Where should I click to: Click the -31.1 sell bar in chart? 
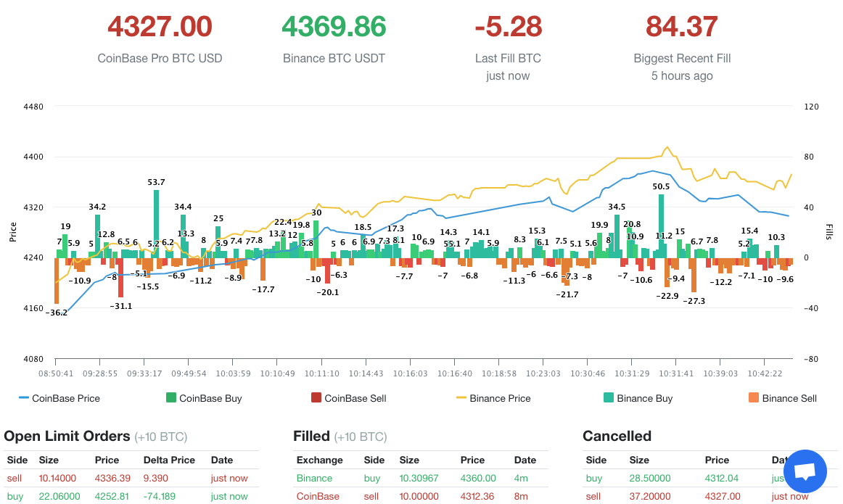121,277
